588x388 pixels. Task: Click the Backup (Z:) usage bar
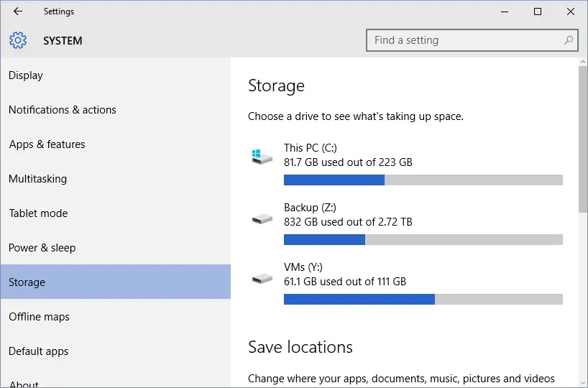tap(423, 239)
